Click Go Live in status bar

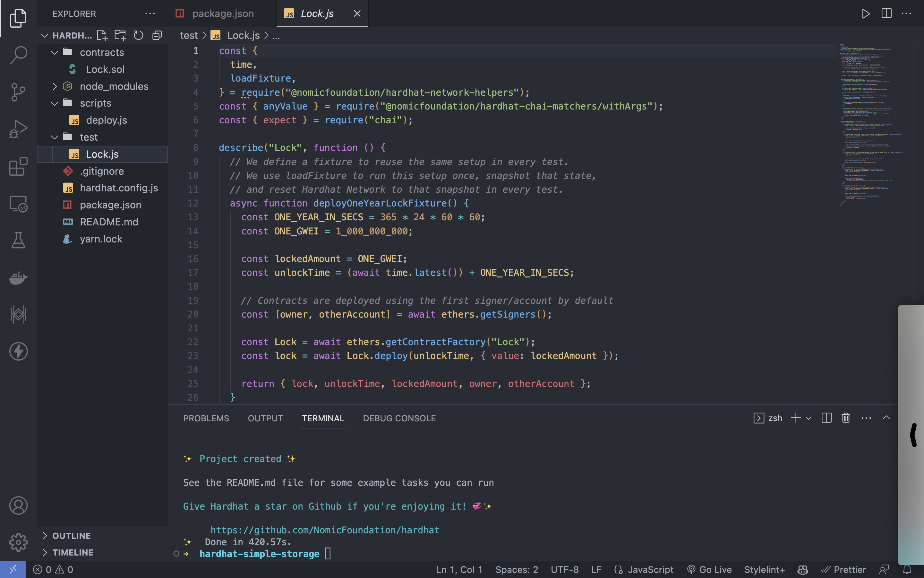(709, 570)
